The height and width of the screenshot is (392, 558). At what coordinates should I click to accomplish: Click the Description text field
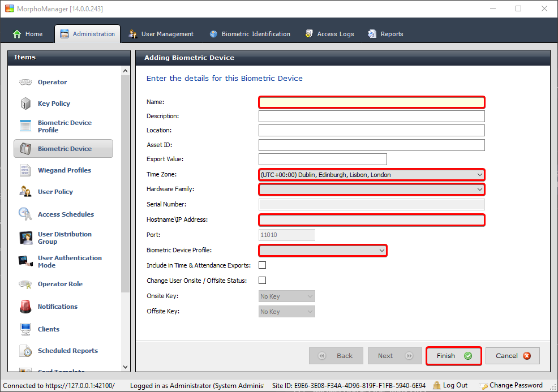(x=371, y=117)
